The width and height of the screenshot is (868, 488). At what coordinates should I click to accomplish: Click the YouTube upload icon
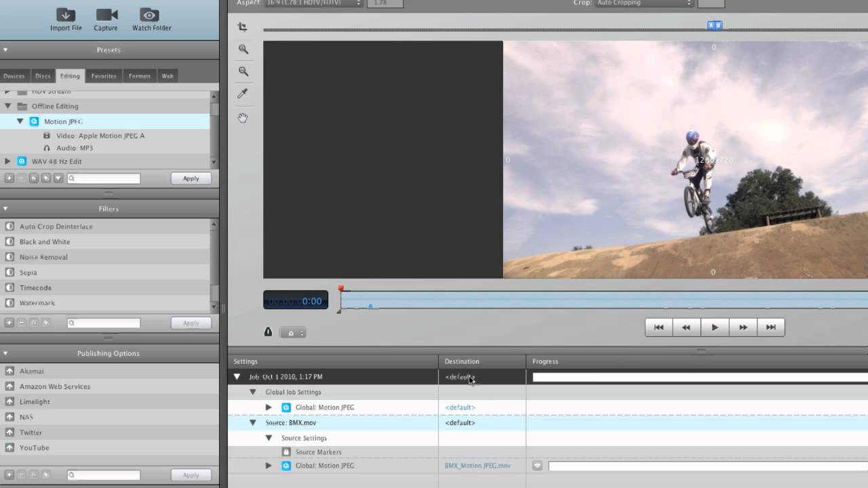tap(9, 448)
